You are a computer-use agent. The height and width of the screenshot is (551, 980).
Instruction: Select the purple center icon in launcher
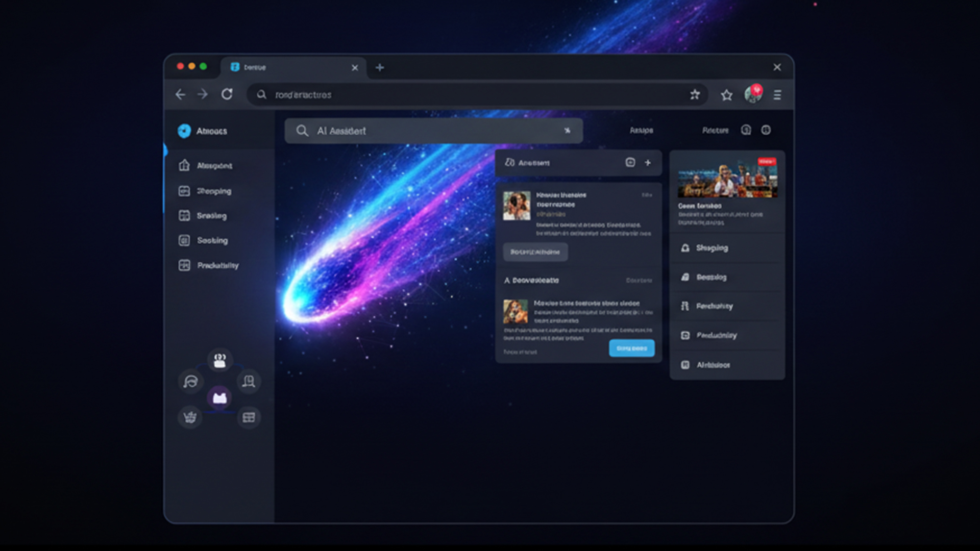pyautogui.click(x=219, y=398)
